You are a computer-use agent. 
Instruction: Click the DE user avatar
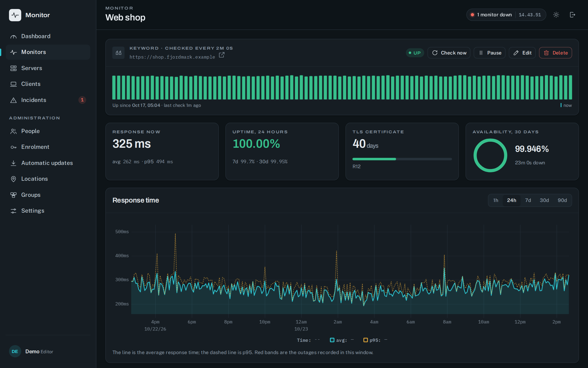(15, 351)
